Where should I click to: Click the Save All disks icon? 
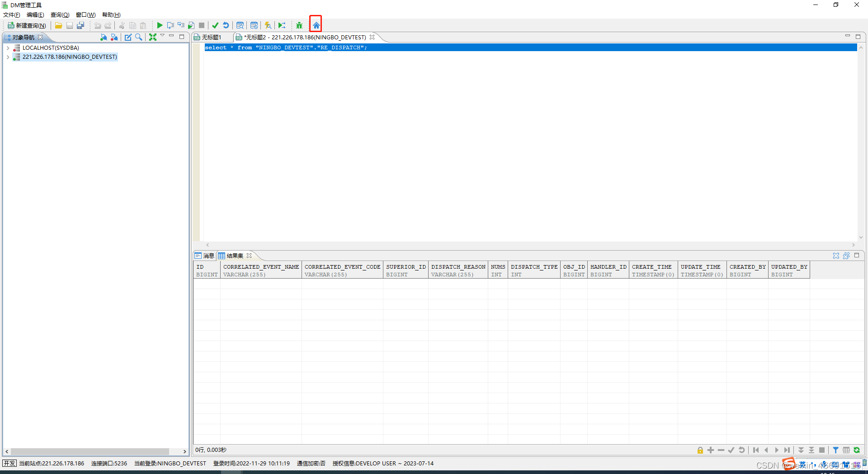pyautogui.click(x=80, y=25)
